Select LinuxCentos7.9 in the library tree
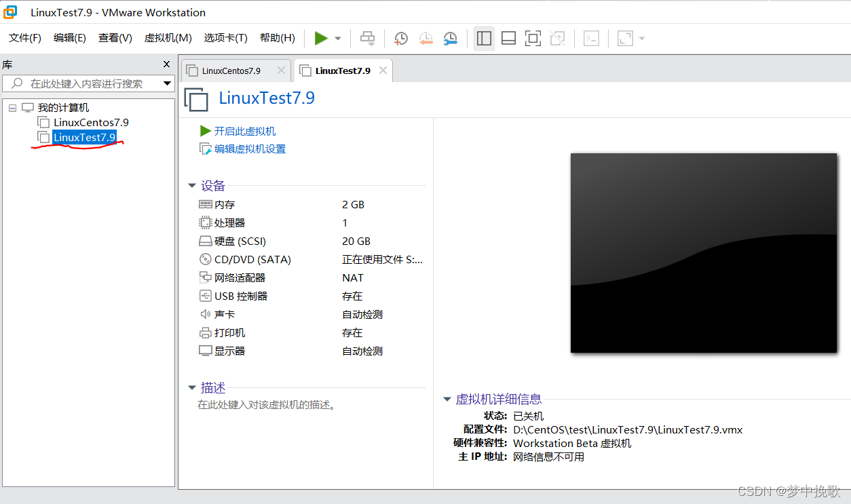The height and width of the screenshot is (504, 851). click(x=91, y=123)
